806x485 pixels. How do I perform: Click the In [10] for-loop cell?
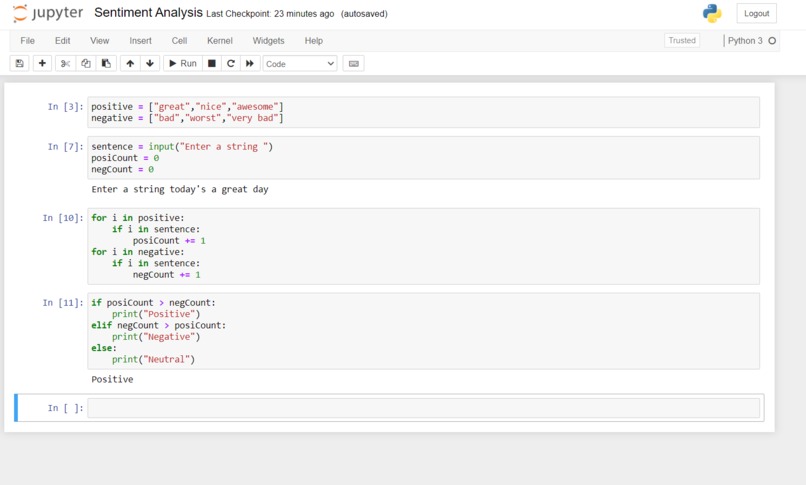(x=424, y=246)
